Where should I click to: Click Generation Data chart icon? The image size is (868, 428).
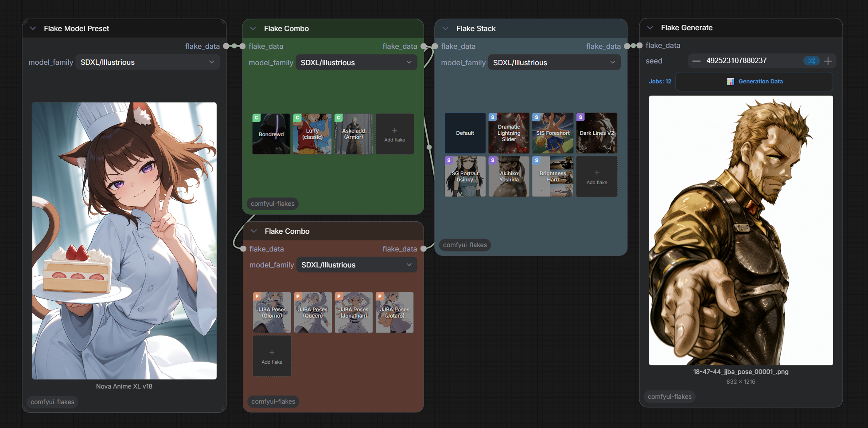[x=731, y=82]
